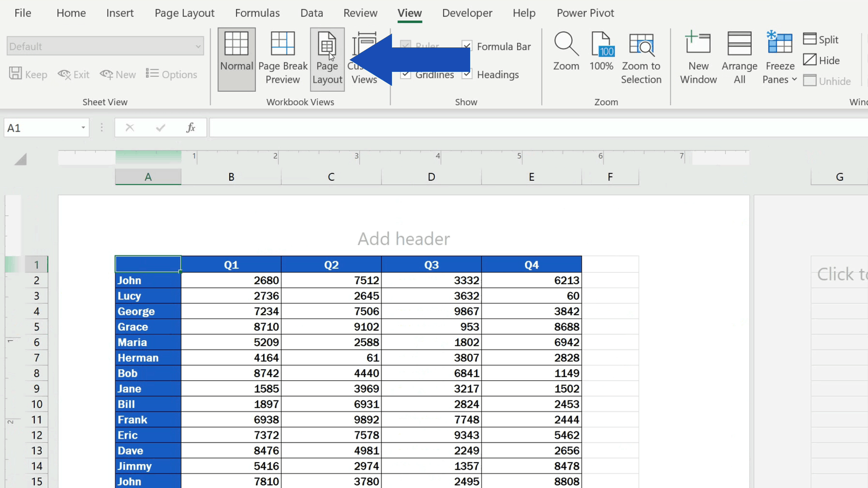868x488 pixels.
Task: Expand the Name Box dropdown
Action: point(82,127)
